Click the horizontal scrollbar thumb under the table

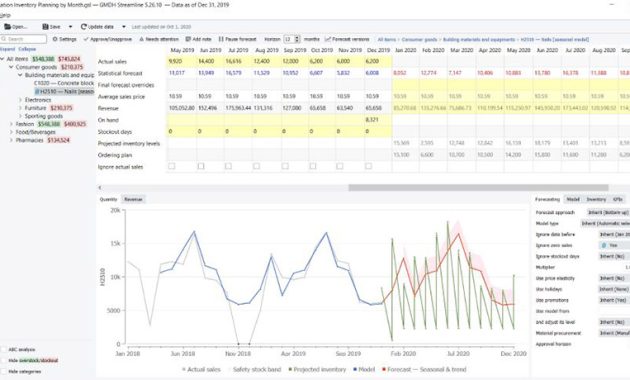(x=478, y=188)
